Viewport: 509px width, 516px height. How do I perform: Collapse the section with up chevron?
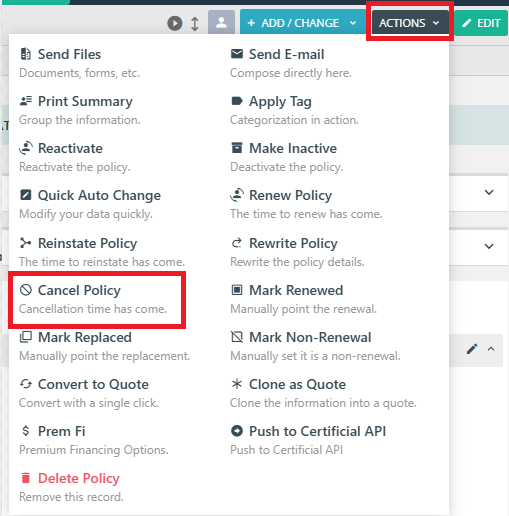491,349
